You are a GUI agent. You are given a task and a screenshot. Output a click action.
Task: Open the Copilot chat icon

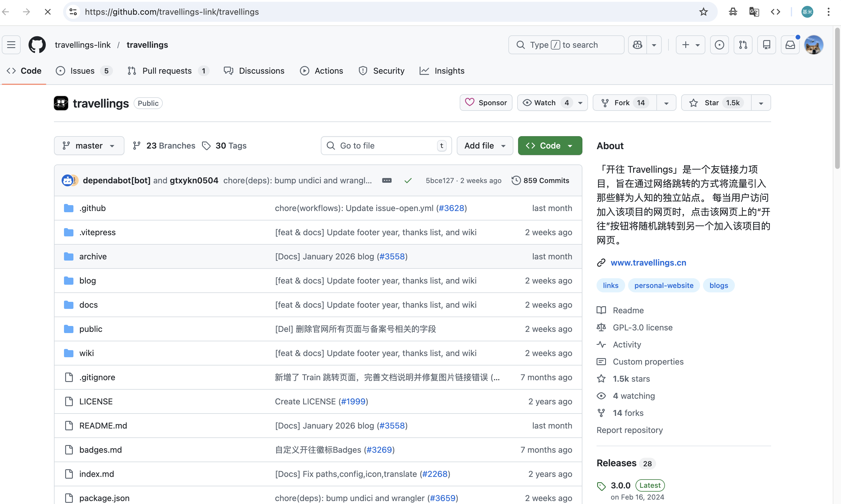638,45
